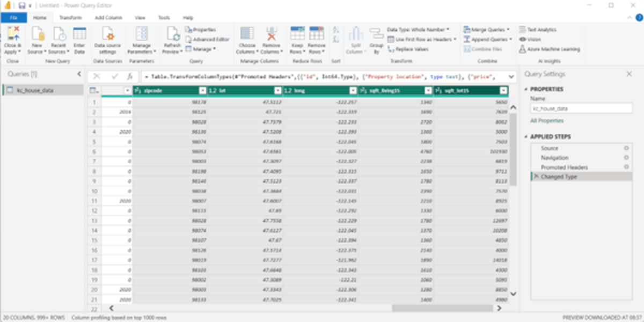
Task: Click the Group By icon
Action: pyautogui.click(x=376, y=34)
